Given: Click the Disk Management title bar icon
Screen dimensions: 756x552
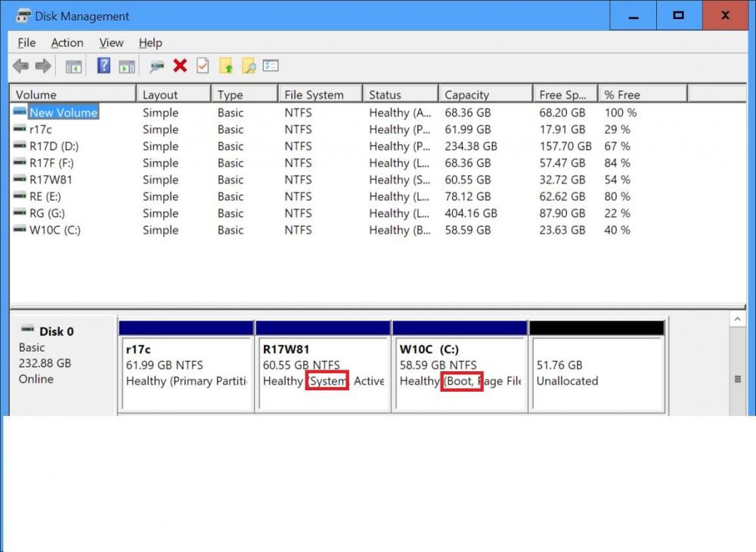Looking at the screenshot, I should click(x=23, y=16).
